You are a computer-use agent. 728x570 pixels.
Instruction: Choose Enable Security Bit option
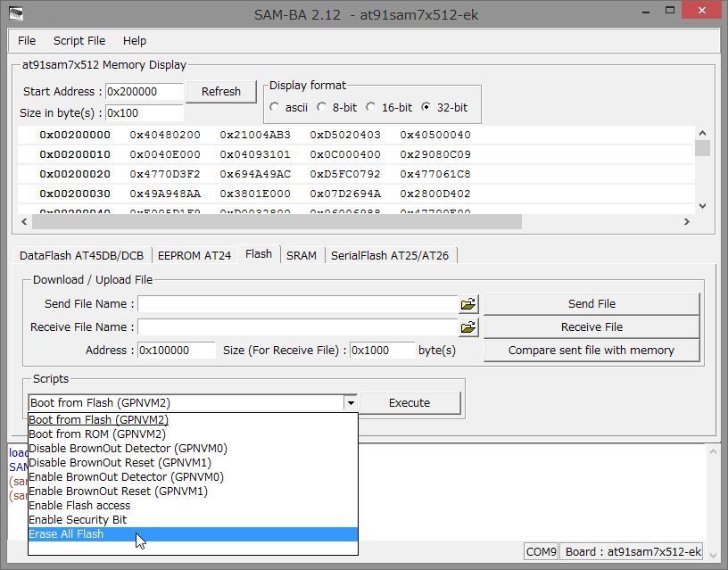pyautogui.click(x=193, y=520)
